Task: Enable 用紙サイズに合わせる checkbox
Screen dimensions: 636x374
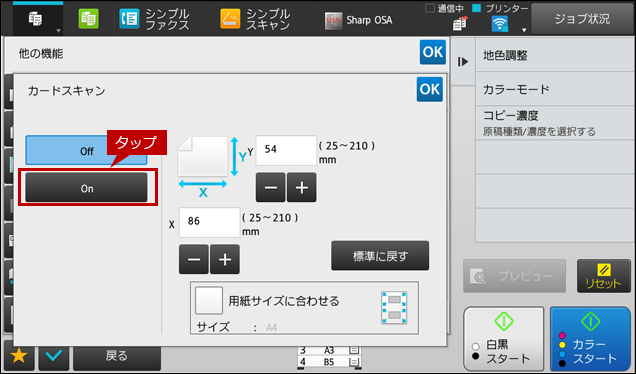Action: coord(208,301)
